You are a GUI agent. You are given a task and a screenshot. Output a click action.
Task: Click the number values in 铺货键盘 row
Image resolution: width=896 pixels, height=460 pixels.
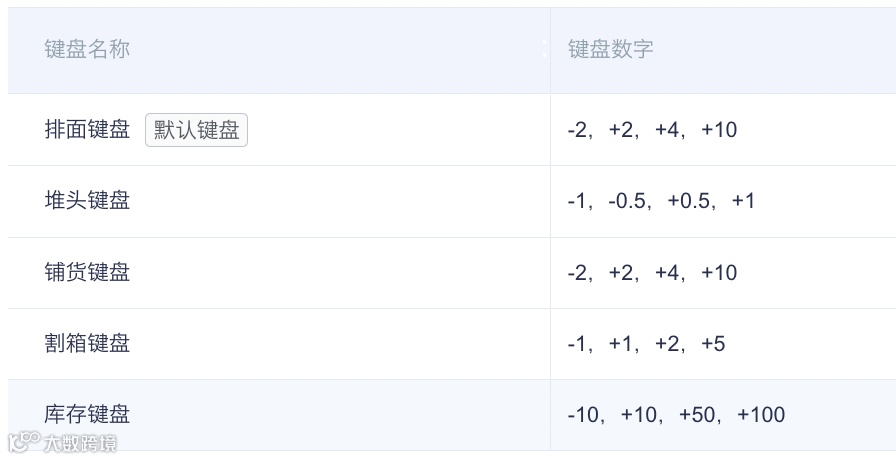point(652,272)
